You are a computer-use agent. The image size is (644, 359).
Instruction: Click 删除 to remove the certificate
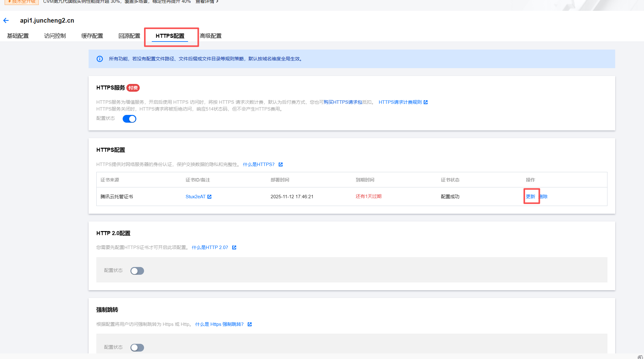click(x=544, y=197)
